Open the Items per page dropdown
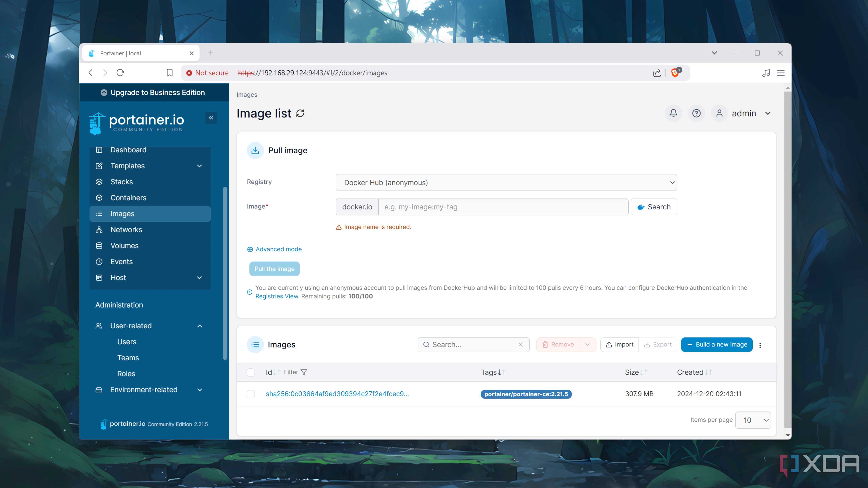The height and width of the screenshot is (488, 868). point(753,420)
